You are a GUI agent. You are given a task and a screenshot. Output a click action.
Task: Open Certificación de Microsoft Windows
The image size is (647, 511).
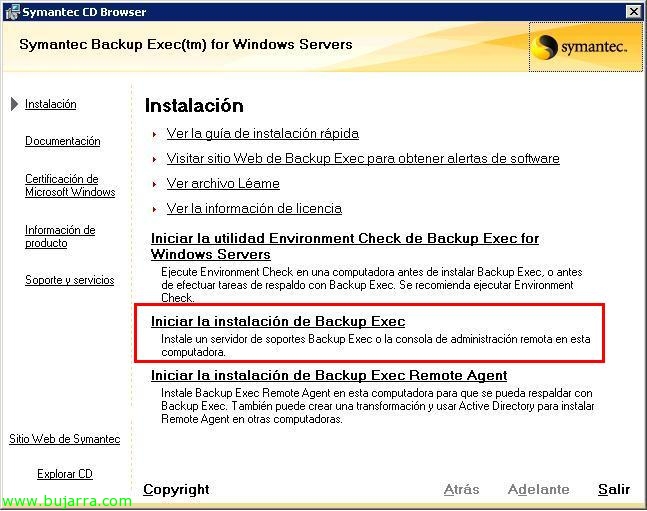(70, 185)
